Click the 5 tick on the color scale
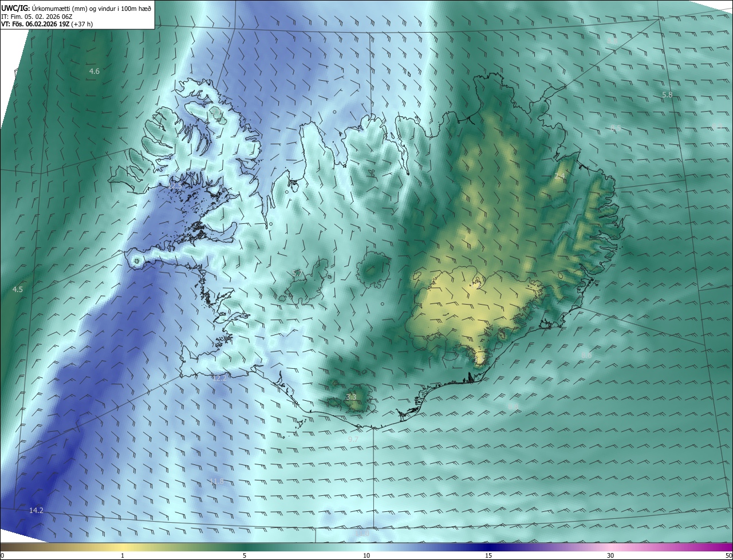This screenshot has height=560, width=733. (x=245, y=555)
